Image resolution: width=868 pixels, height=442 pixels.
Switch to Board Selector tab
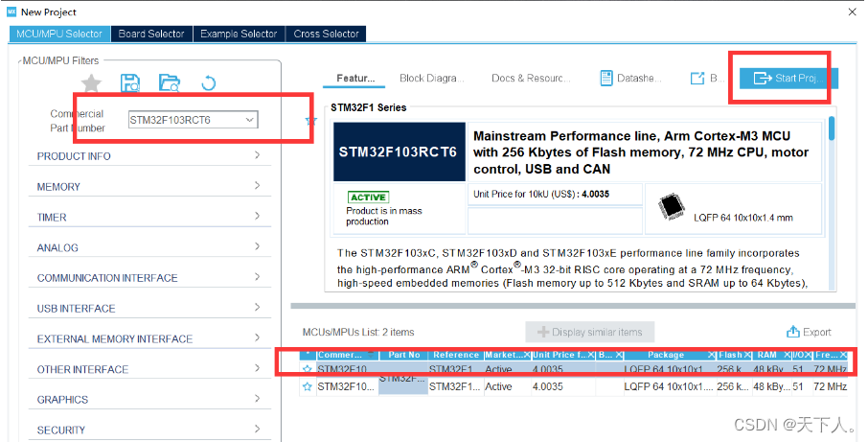click(x=151, y=34)
